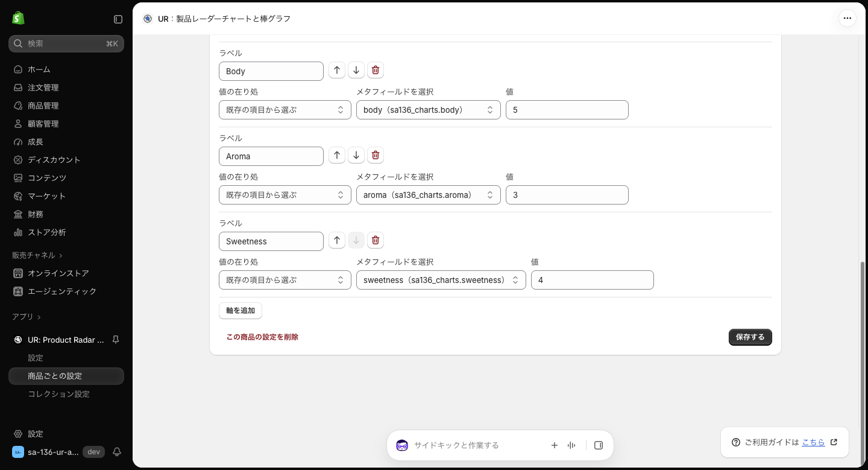Viewport: 868px width, 470px height.
Task: Expand the アプリ section
Action: click(x=27, y=317)
